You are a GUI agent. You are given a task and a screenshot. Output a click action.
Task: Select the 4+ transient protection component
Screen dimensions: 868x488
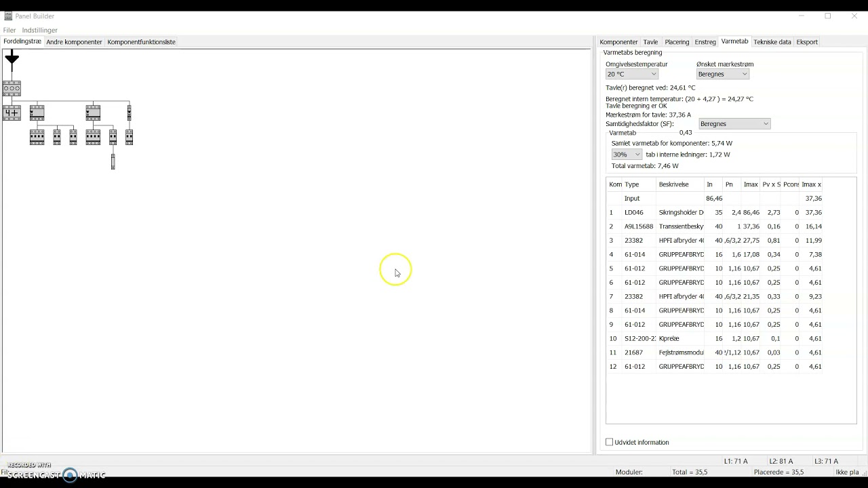[x=12, y=113]
